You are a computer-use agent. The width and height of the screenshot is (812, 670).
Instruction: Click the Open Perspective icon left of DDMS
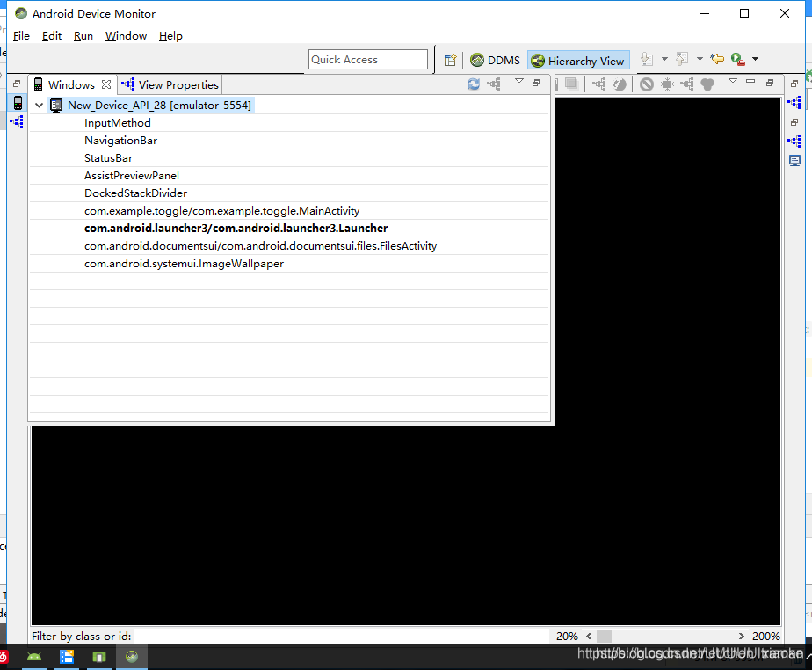click(450, 60)
